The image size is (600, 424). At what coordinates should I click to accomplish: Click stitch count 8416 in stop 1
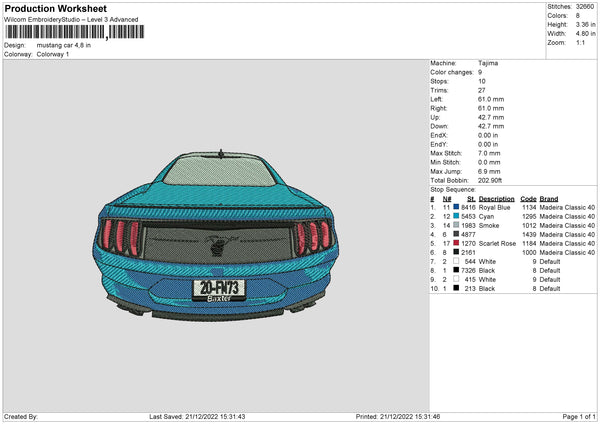point(468,207)
